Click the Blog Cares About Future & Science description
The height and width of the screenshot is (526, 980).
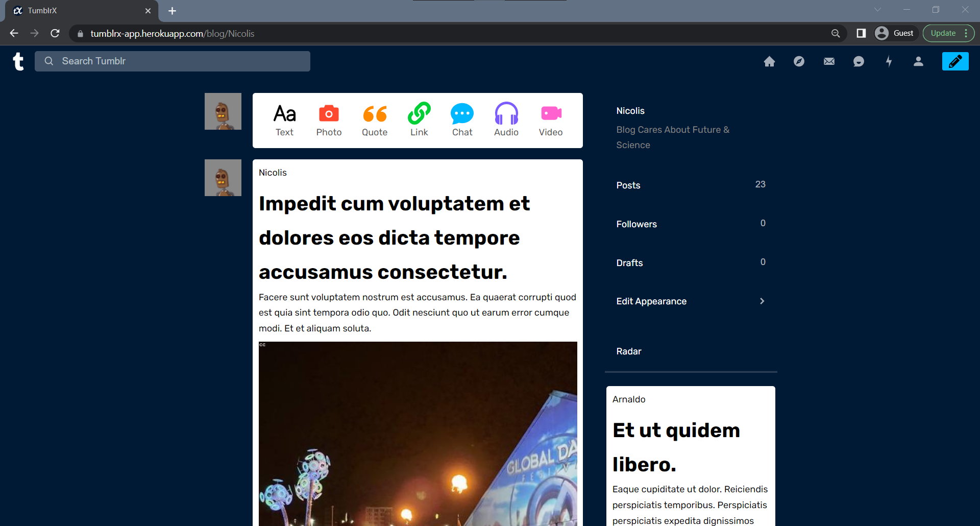coord(673,137)
